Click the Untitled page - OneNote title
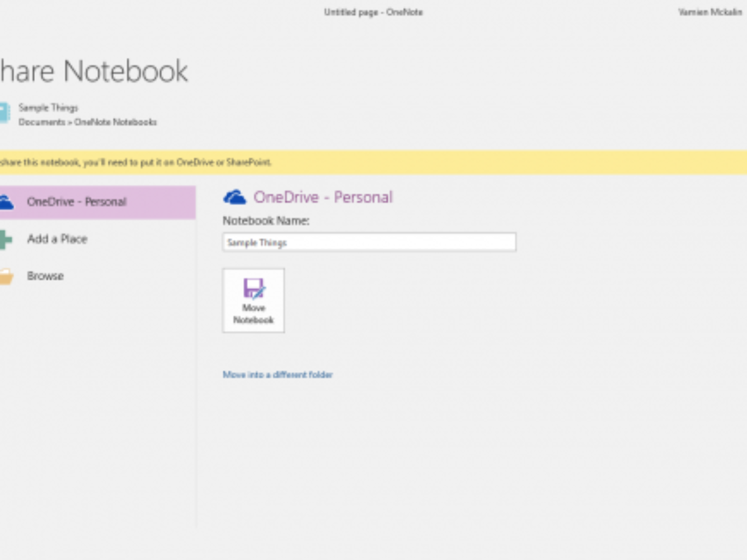The image size is (747, 560). 374,12
